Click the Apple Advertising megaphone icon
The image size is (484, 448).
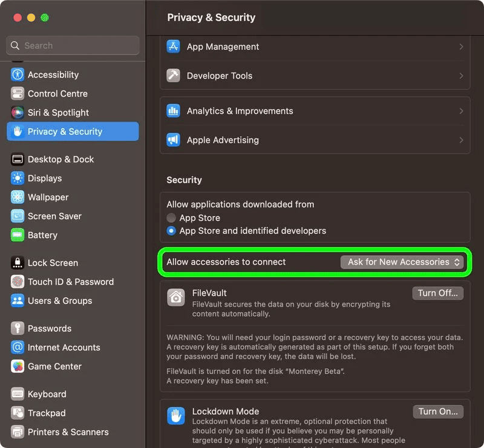174,140
